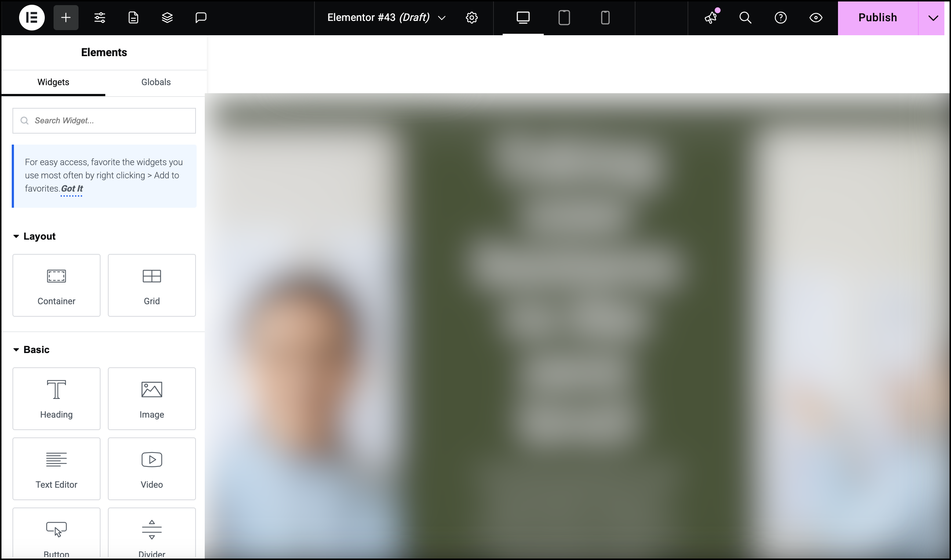Click the panel settings slider icon
The height and width of the screenshot is (560, 951).
[x=100, y=17]
